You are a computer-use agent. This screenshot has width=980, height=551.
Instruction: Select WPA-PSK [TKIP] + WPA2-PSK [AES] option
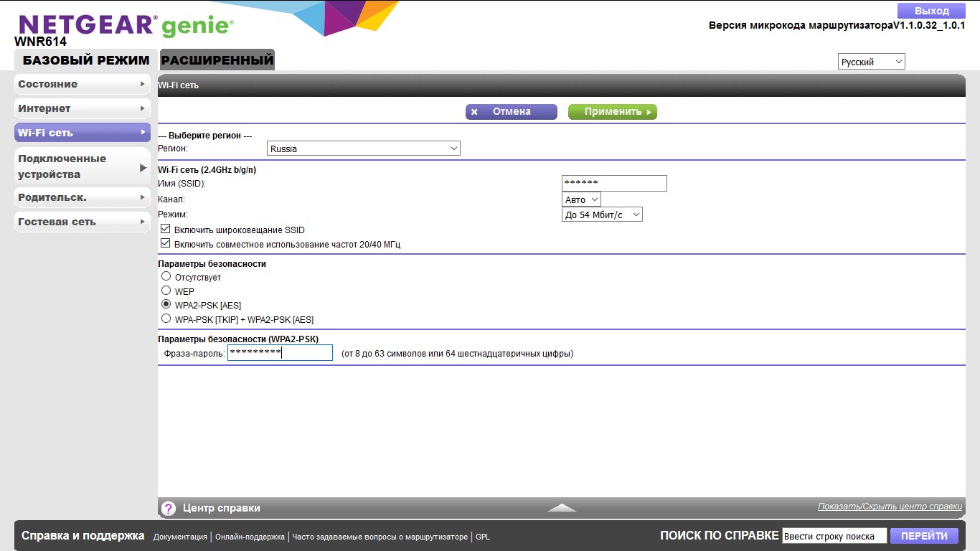pos(166,319)
